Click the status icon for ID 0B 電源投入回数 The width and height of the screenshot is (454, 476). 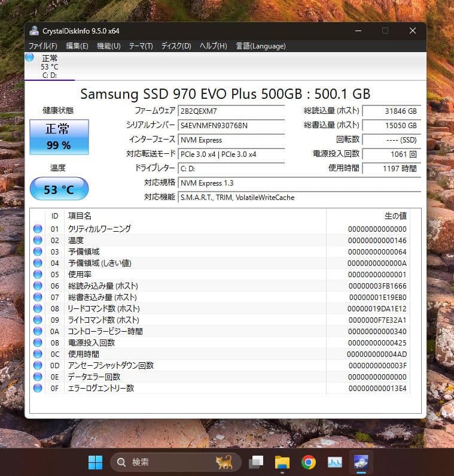(38, 342)
